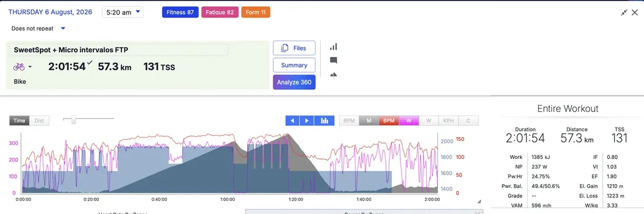The width and height of the screenshot is (644, 214).
Task: Click the 131 TSS value in the workout card
Action: point(159,67)
